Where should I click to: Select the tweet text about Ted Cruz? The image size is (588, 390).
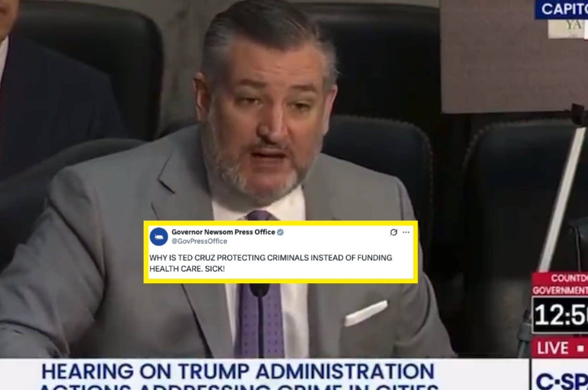[270, 263]
